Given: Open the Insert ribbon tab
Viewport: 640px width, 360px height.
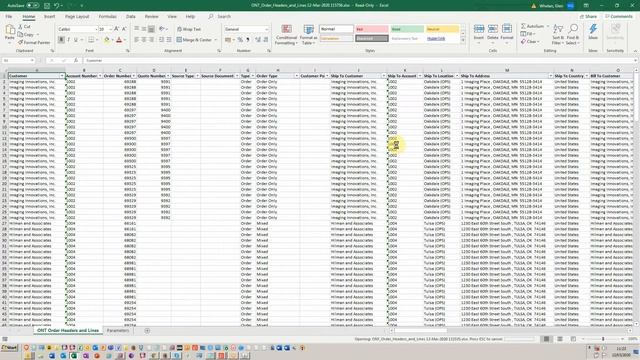Looking at the screenshot, I should pyautogui.click(x=49, y=16).
